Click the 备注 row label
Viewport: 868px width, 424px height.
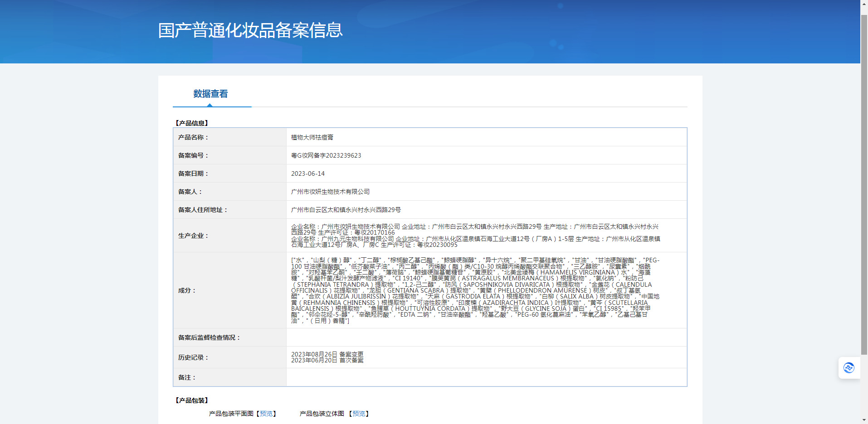point(187,377)
